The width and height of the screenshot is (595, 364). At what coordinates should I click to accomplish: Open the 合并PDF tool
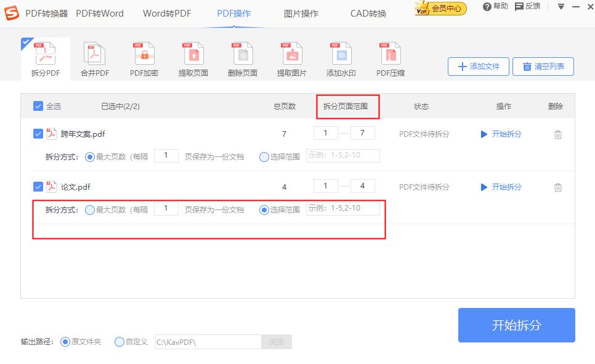click(94, 57)
